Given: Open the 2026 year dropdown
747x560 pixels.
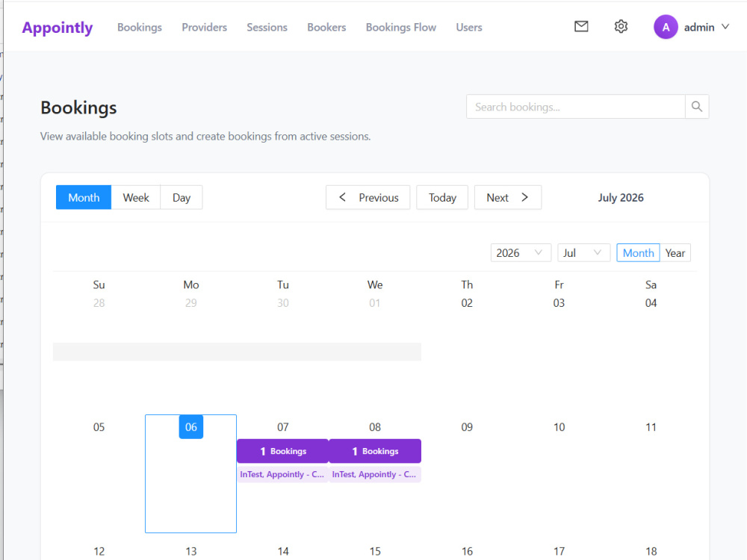Looking at the screenshot, I should point(521,253).
